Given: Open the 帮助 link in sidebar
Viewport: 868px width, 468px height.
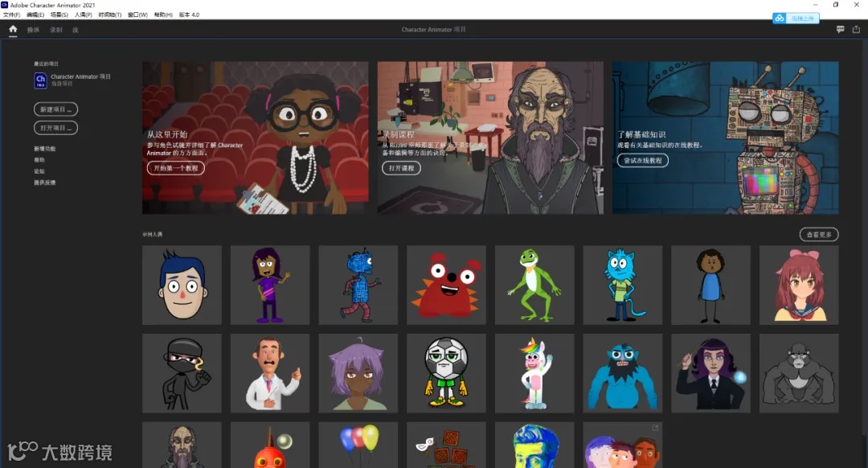Looking at the screenshot, I should coord(39,160).
